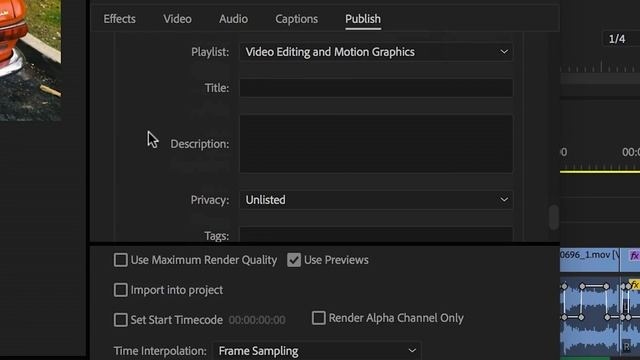Click the yellow fx badge on audio clip
640x360 pixels.
635,284
